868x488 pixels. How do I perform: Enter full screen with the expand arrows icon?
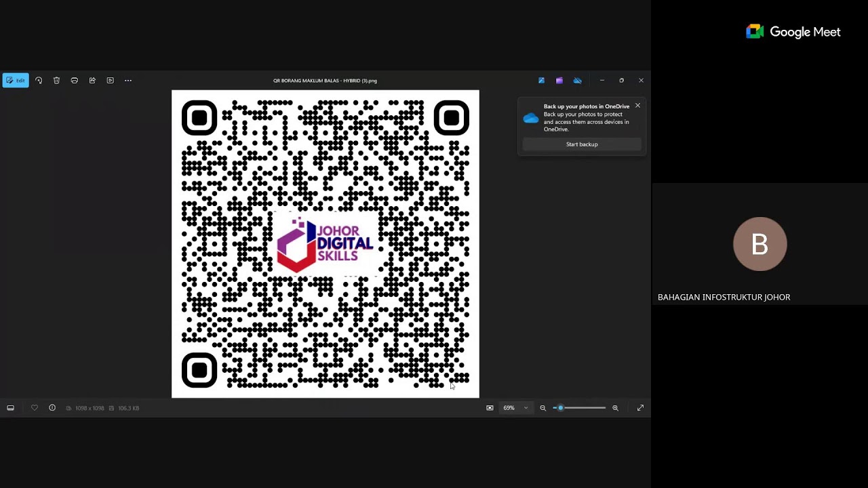coord(640,408)
